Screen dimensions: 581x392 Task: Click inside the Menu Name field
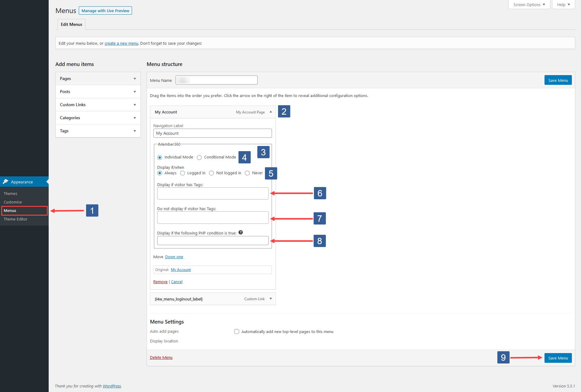(x=216, y=80)
